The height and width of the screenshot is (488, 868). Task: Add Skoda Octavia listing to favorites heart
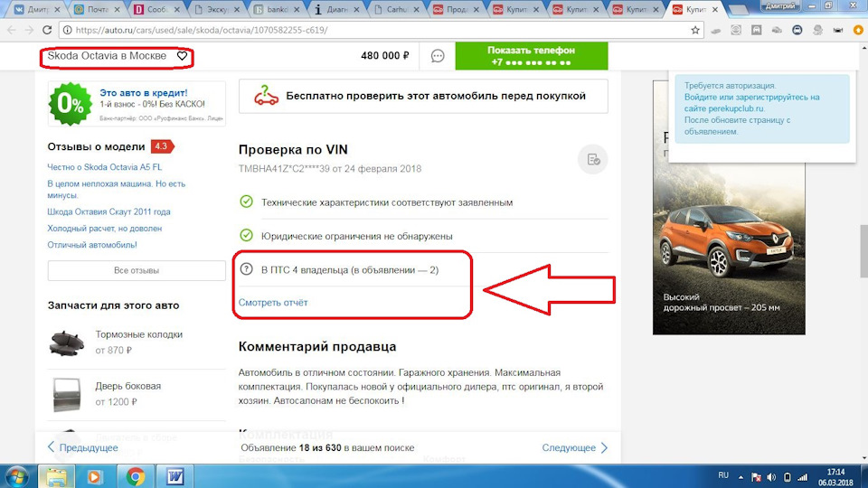(x=182, y=56)
